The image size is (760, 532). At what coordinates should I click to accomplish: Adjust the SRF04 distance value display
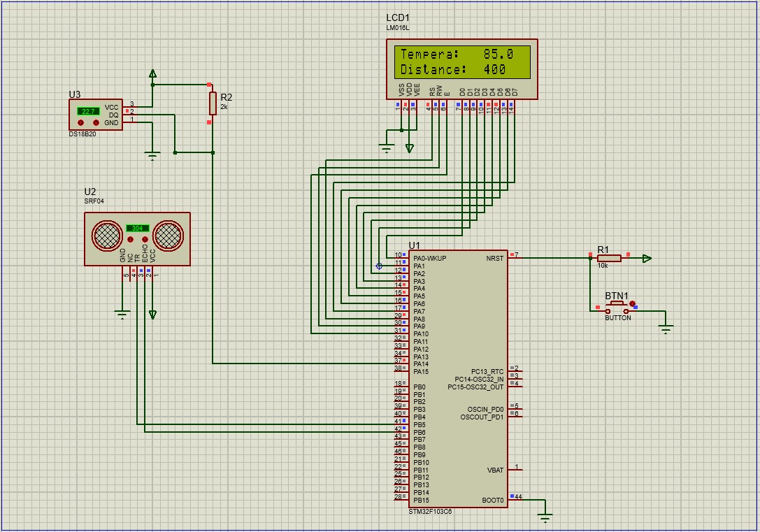click(138, 229)
